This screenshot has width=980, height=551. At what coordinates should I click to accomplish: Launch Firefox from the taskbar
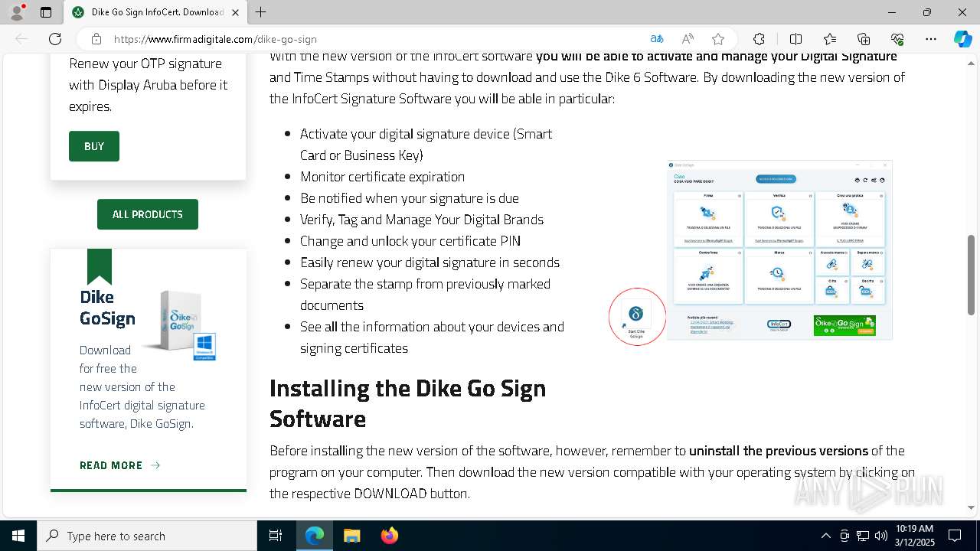click(390, 536)
